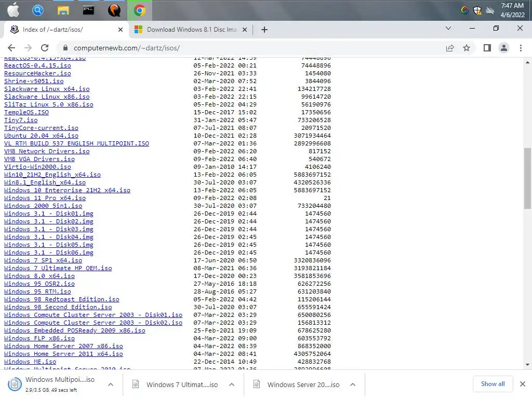The image size is (532, 399).
Task: Open options for Windows 7 Ultimate download
Action: [x=232, y=384]
